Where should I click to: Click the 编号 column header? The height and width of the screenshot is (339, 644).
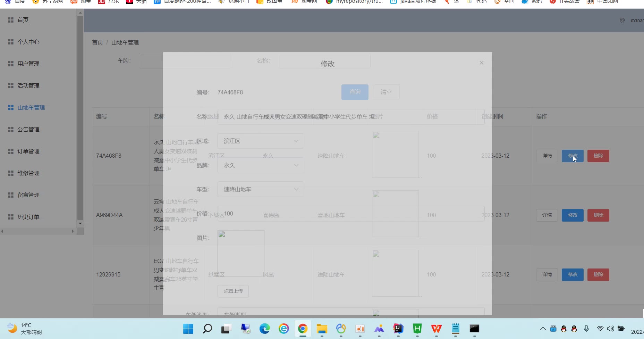tap(102, 117)
